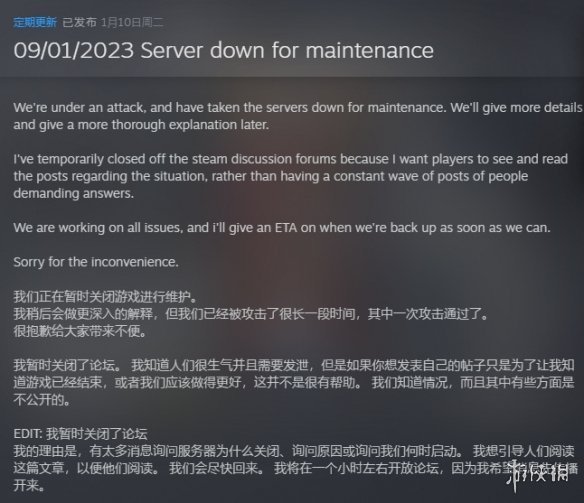
Task: Click the 我的理由是 explanation line
Action: [294, 451]
